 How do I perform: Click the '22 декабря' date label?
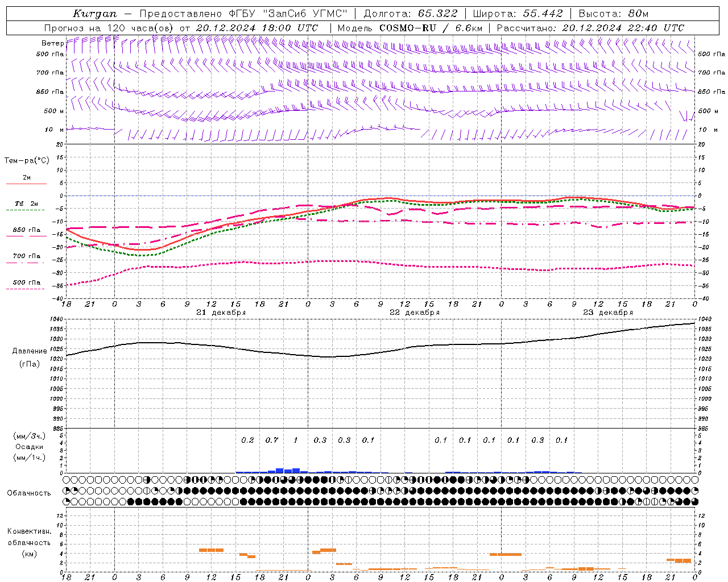pyautogui.click(x=415, y=313)
